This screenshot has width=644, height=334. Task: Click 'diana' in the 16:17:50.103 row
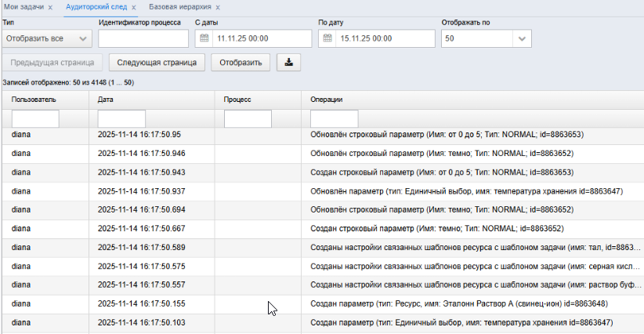[x=21, y=322]
